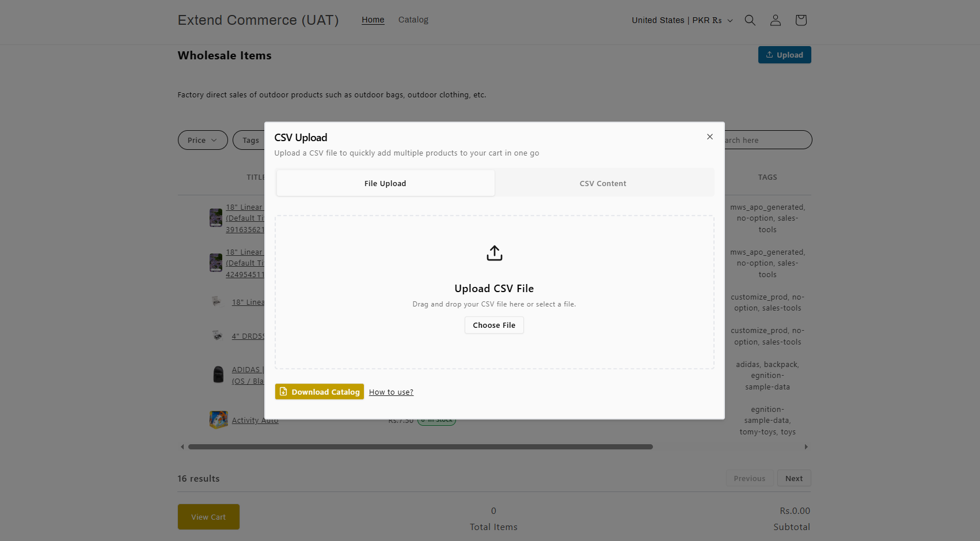Switch to the CSV Content tab
Viewport: 980px width, 541px height.
[x=603, y=183]
